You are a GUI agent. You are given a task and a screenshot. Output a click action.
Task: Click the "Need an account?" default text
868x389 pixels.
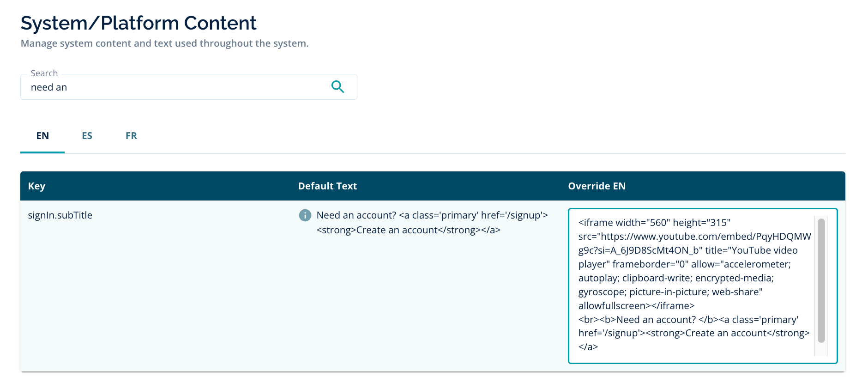click(356, 215)
